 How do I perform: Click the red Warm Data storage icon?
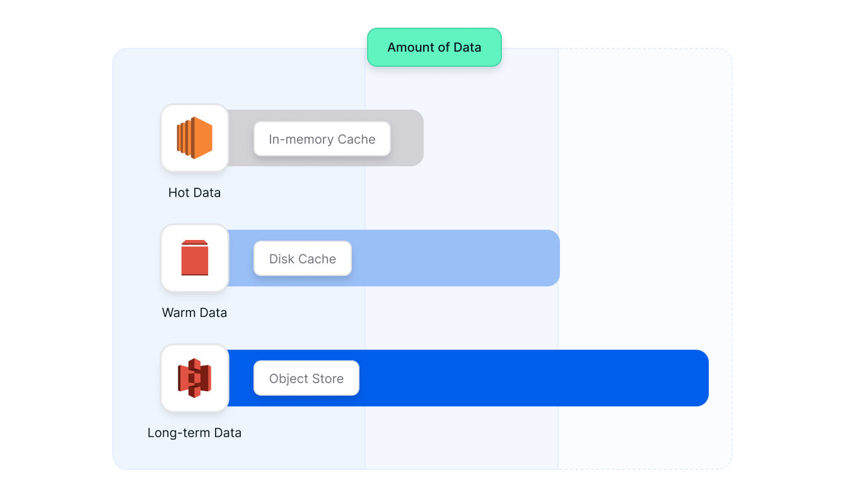(x=194, y=258)
